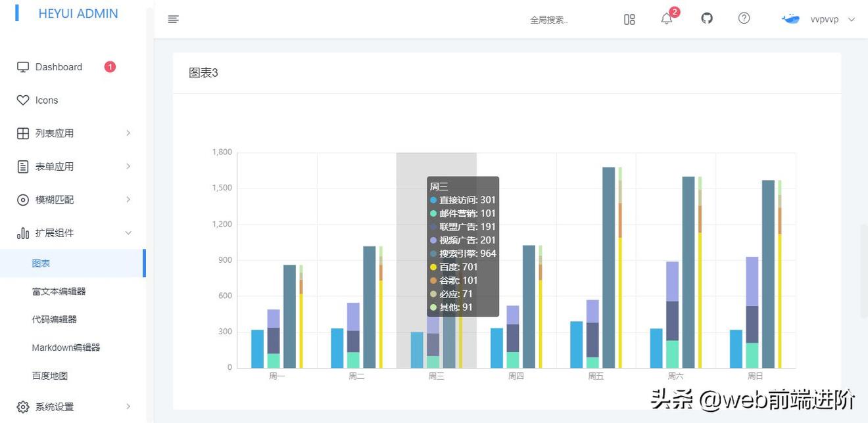Image resolution: width=868 pixels, height=423 pixels.
Task: Select the Dashboard icon in sidebar
Action: (22, 66)
